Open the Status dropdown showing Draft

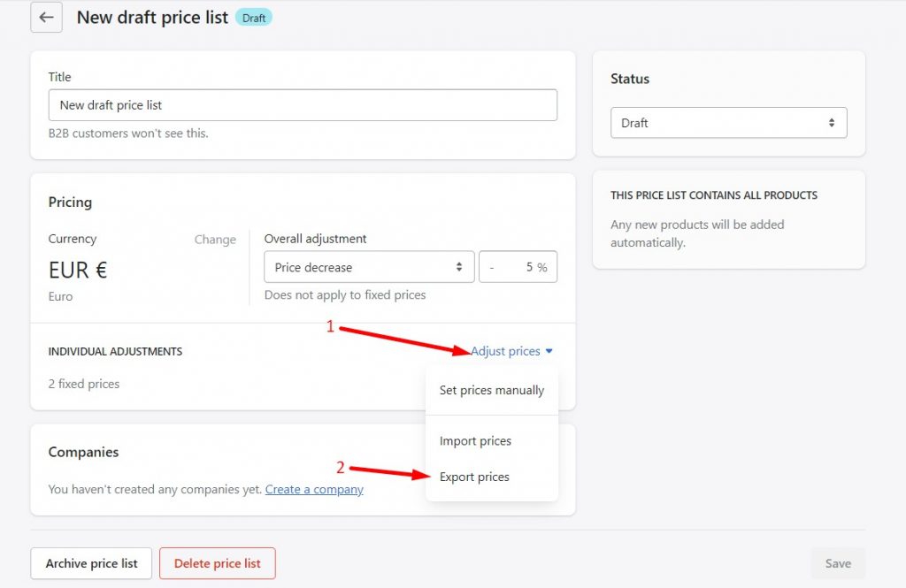(x=727, y=122)
